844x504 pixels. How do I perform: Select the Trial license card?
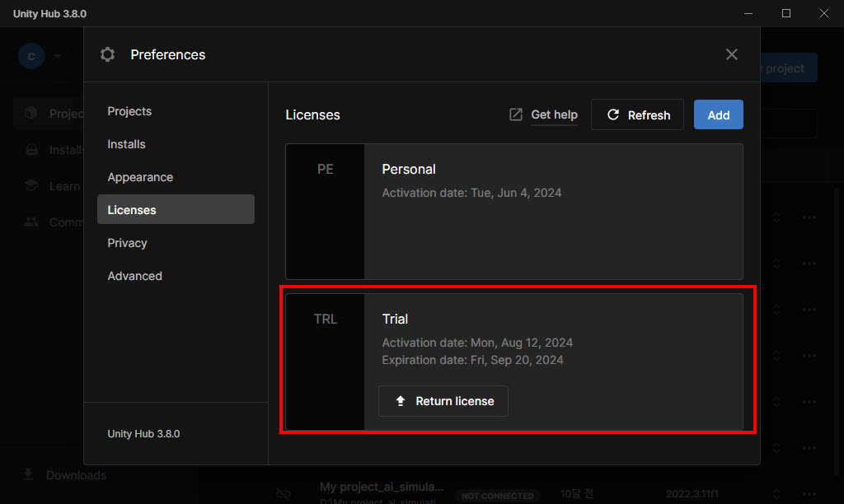click(x=514, y=362)
